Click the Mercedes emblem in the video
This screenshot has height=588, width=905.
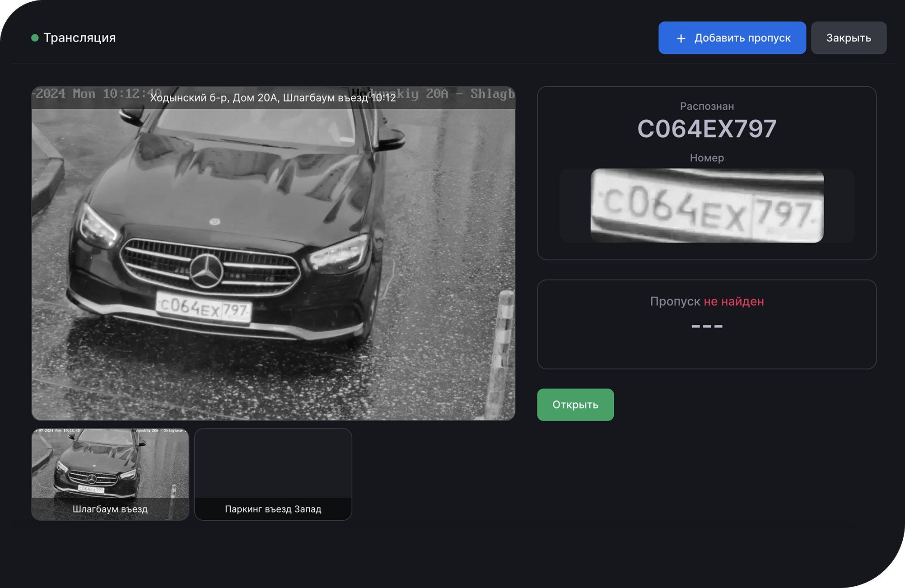pyautogui.click(x=206, y=271)
